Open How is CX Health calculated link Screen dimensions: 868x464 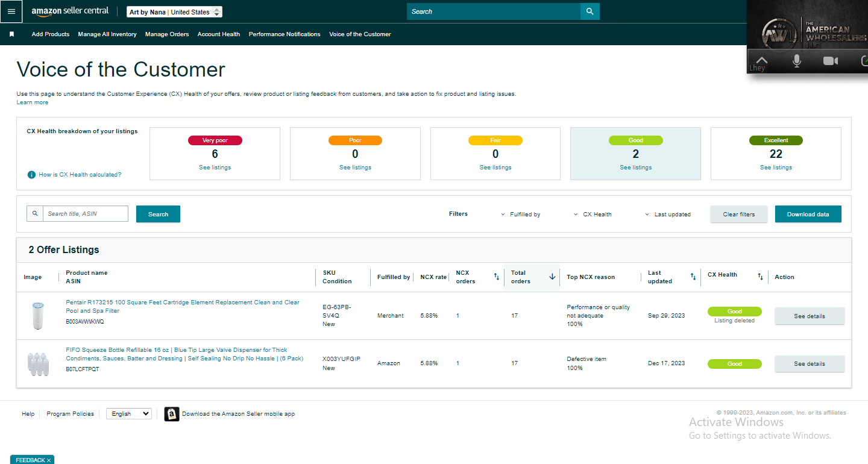click(80, 175)
